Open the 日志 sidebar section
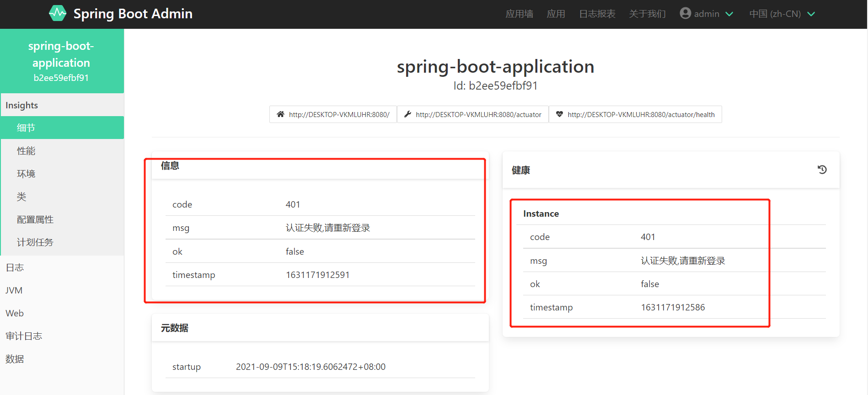The height and width of the screenshot is (395, 868). [x=62, y=267]
